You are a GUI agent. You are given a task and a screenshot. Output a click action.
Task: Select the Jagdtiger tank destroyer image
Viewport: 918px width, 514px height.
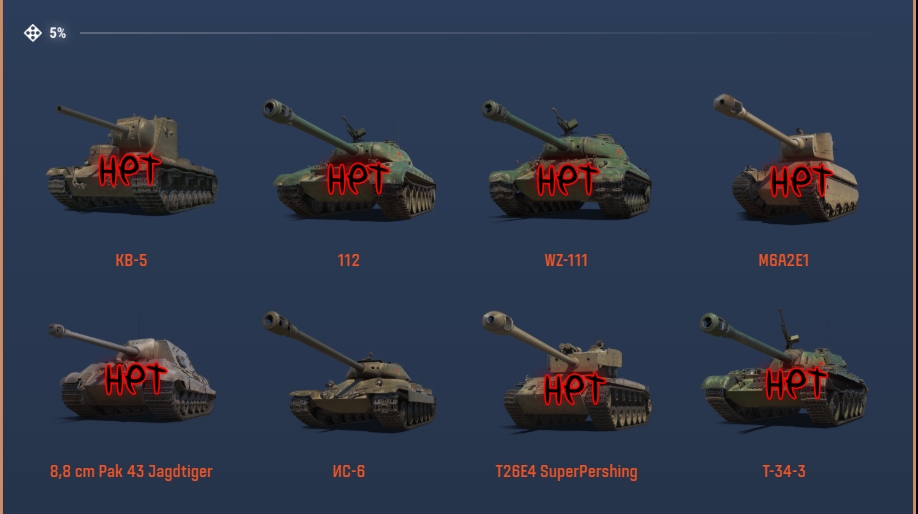[132, 372]
